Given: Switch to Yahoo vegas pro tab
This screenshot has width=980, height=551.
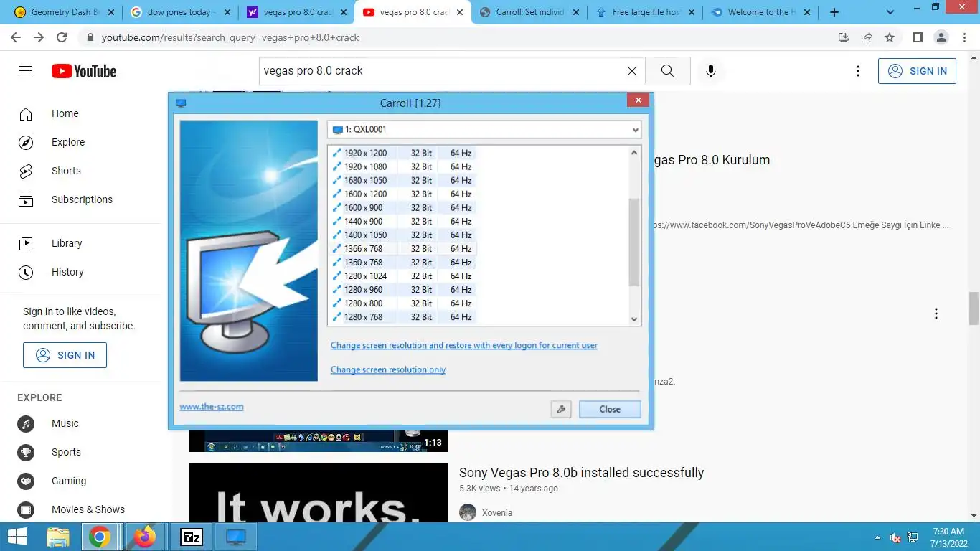Looking at the screenshot, I should click(296, 12).
